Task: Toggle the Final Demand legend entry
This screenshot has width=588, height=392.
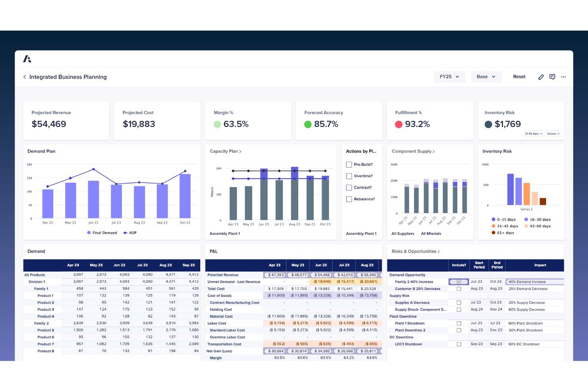Action: pyautogui.click(x=102, y=233)
